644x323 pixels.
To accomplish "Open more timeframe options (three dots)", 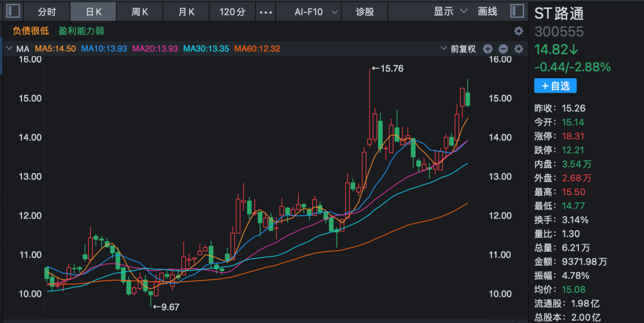I will point(267,11).
